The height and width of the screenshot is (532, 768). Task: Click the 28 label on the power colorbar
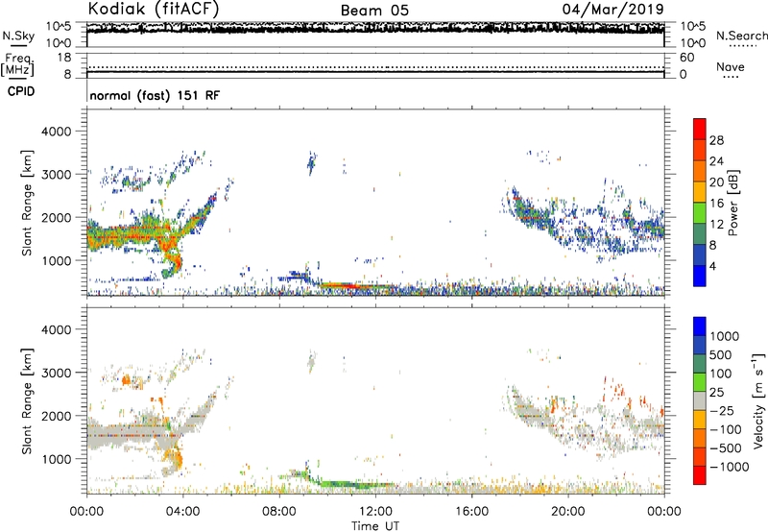tap(716, 140)
